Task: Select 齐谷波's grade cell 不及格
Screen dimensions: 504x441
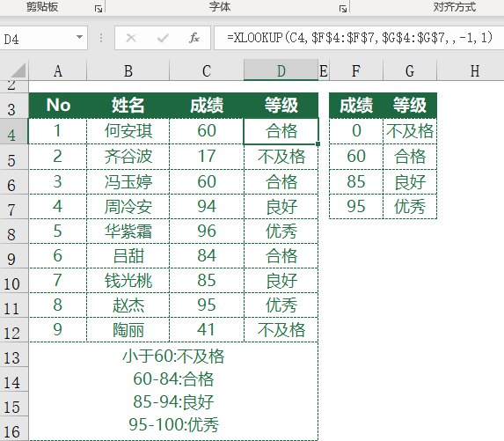Action: (281, 157)
